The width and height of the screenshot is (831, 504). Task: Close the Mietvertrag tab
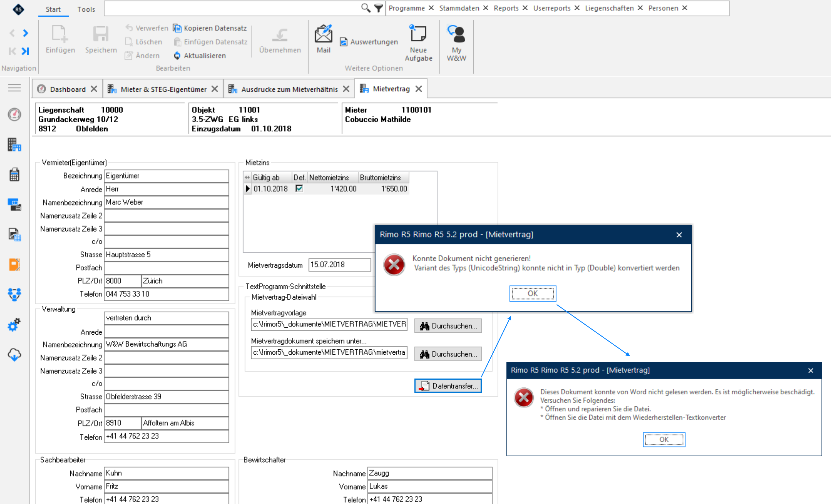[419, 89]
